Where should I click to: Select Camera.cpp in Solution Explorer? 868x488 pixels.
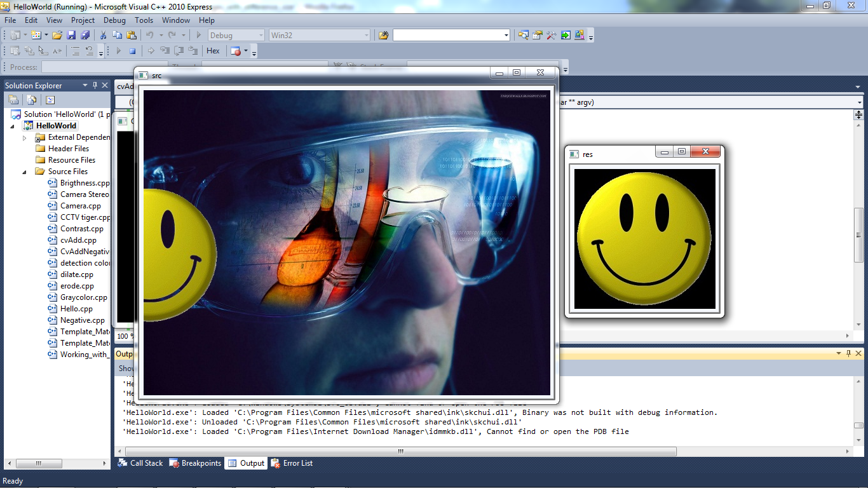(76, 205)
